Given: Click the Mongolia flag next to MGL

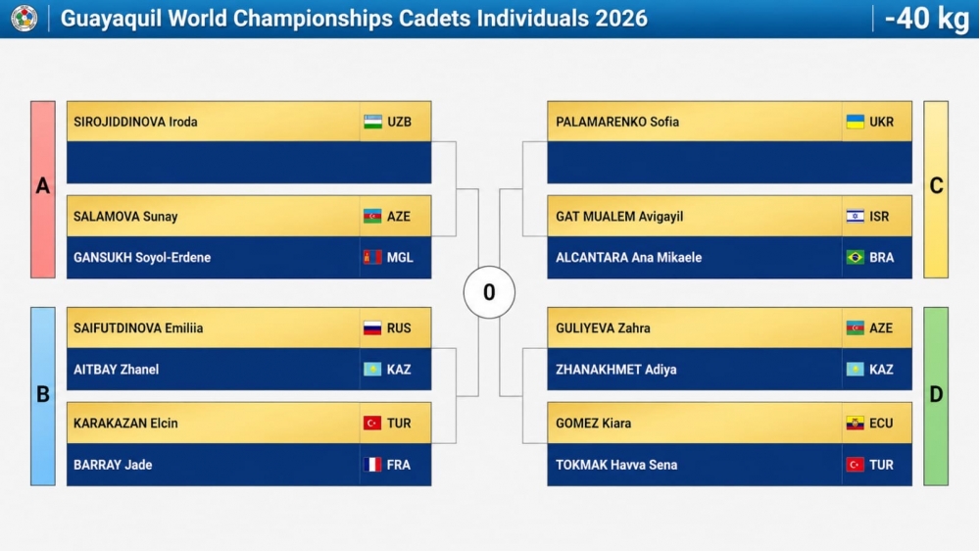Looking at the screenshot, I should tap(372, 257).
